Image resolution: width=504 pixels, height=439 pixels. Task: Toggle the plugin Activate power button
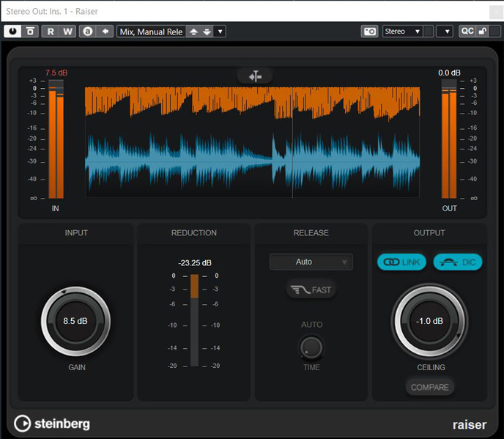coord(13,32)
